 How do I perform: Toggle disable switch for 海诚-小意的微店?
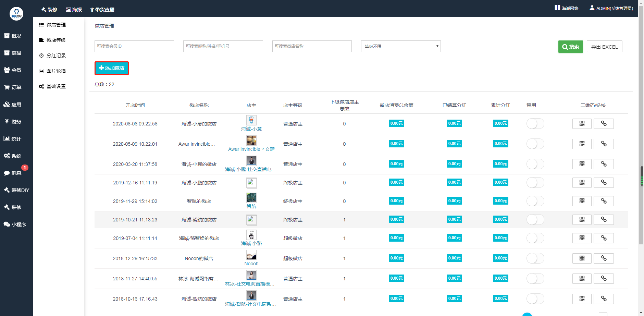point(535,124)
